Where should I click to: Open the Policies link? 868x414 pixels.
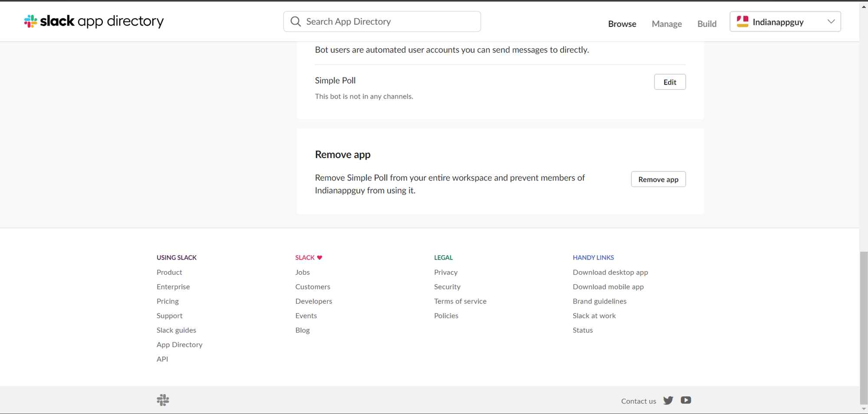point(446,316)
